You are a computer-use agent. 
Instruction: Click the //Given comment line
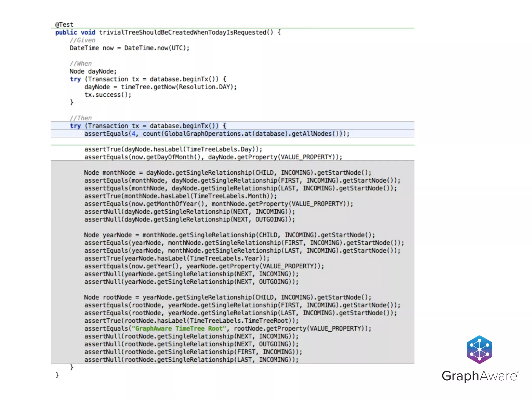pos(82,40)
